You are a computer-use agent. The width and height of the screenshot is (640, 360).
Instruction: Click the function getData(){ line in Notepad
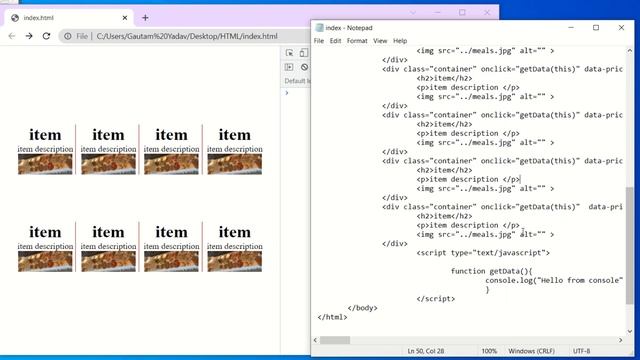(x=491, y=271)
